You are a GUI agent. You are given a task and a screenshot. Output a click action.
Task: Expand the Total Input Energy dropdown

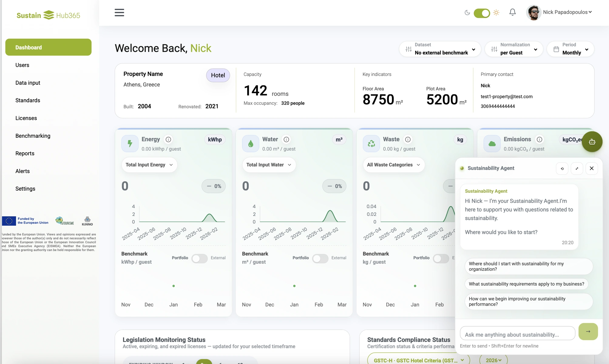pyautogui.click(x=149, y=165)
